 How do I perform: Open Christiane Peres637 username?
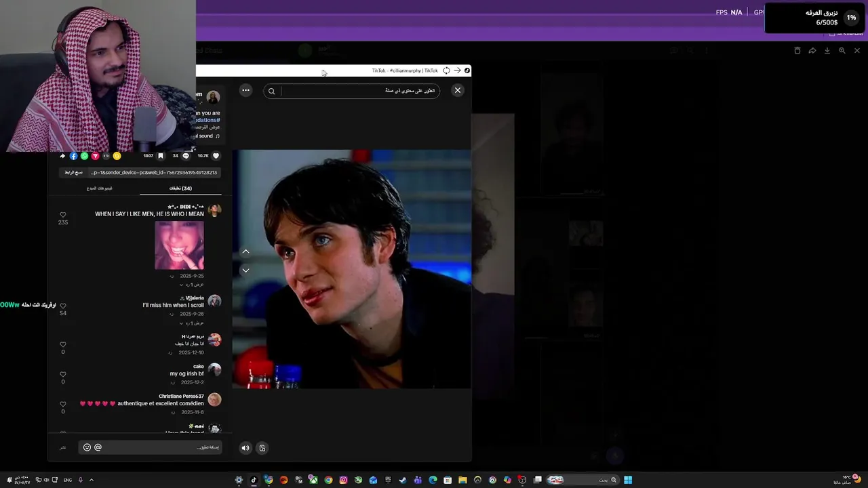(x=181, y=396)
